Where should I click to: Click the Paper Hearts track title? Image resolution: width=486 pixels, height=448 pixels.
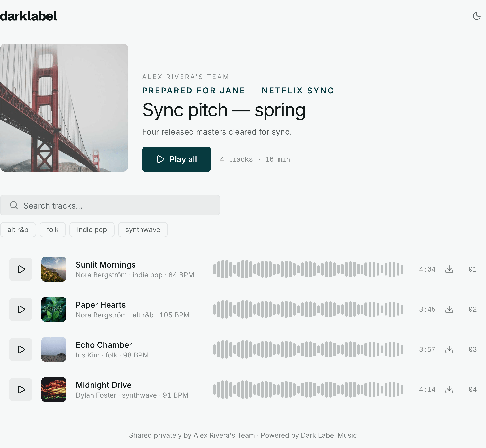101,305
